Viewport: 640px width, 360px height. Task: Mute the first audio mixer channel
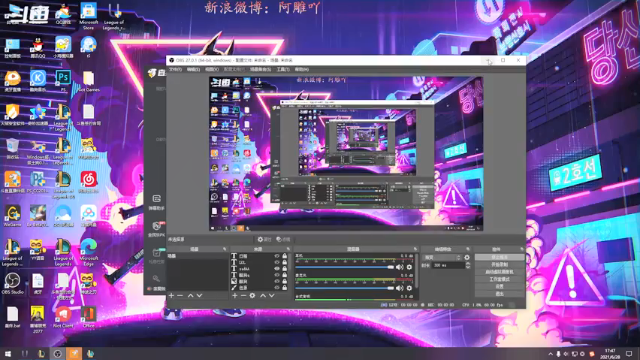400,267
